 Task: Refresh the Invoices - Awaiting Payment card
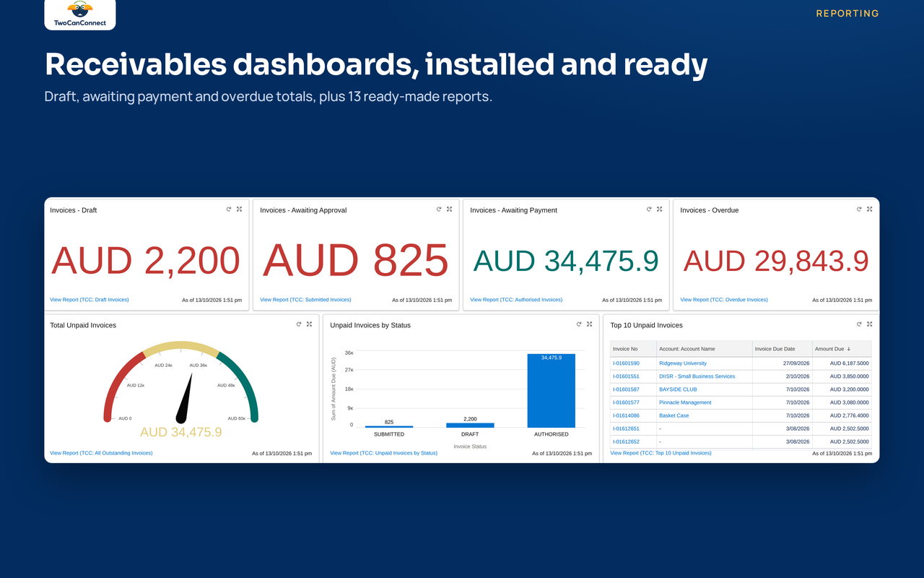coord(649,209)
